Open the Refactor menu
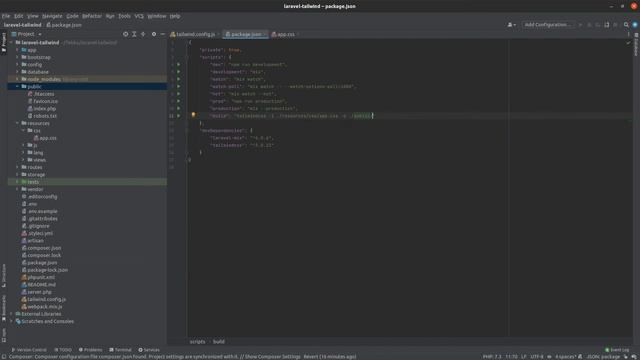The image size is (640, 360). pos(92,16)
